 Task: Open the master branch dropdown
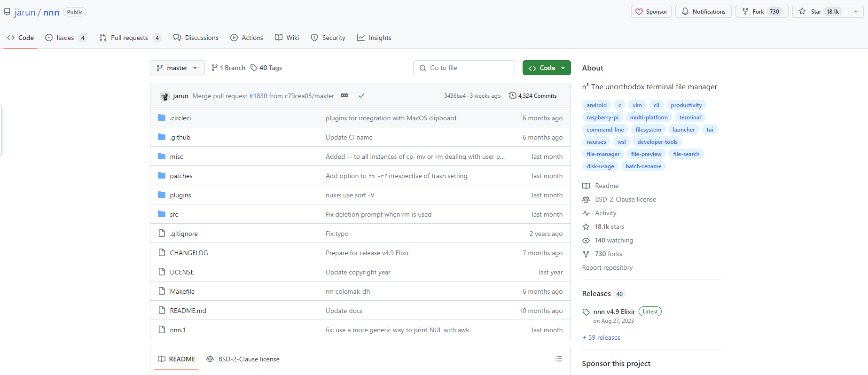[x=177, y=68]
